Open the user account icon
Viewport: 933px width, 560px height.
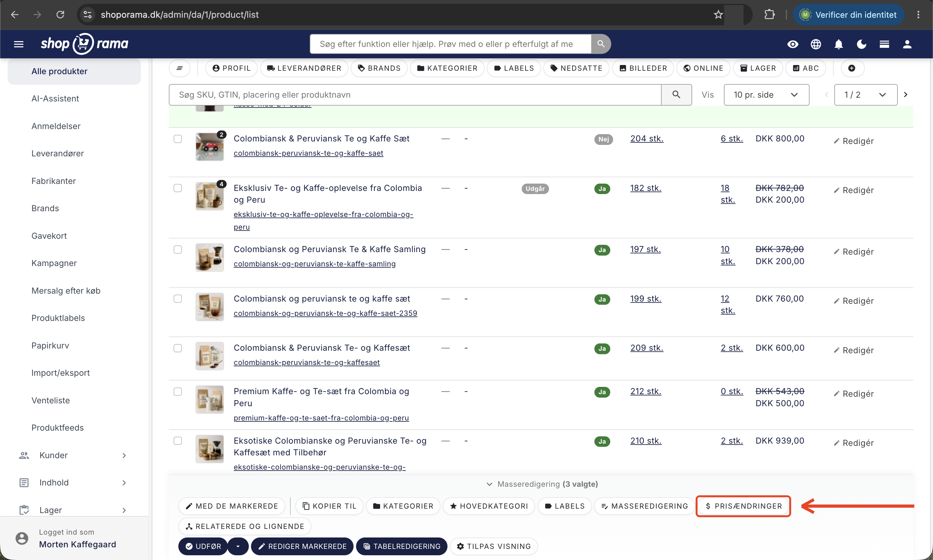[x=907, y=44]
